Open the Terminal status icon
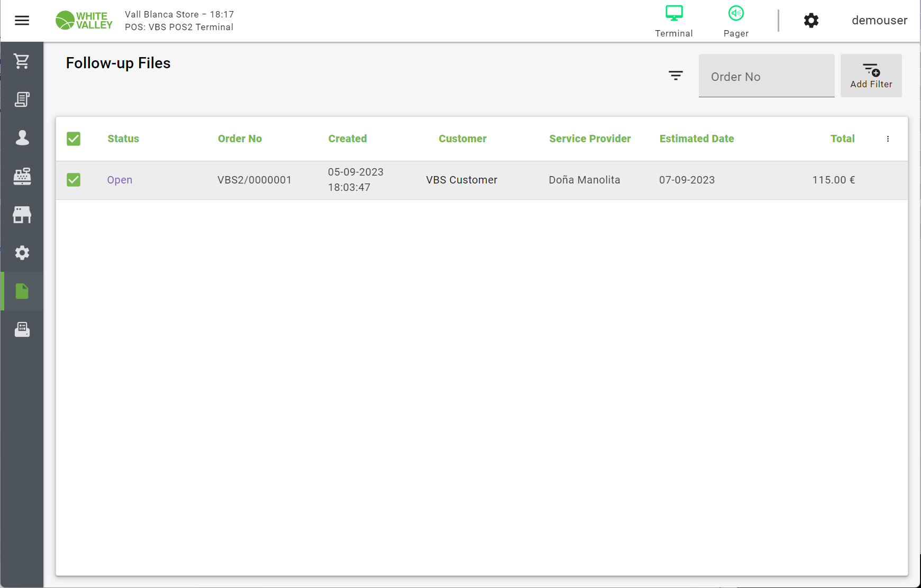The height and width of the screenshot is (588, 921). [x=674, y=21]
